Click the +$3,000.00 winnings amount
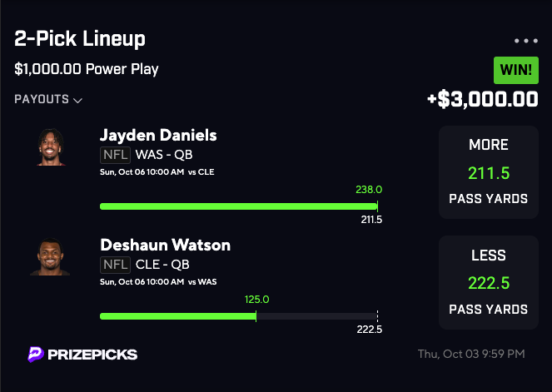This screenshot has width=552, height=392. [x=482, y=99]
